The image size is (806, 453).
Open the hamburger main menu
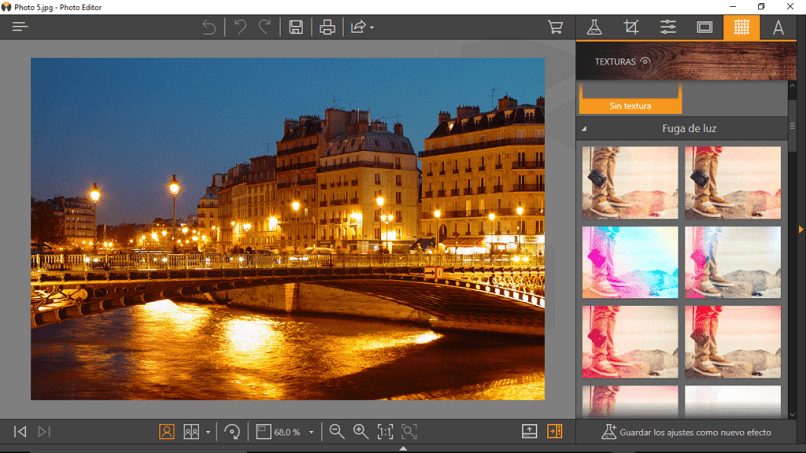coord(20,27)
